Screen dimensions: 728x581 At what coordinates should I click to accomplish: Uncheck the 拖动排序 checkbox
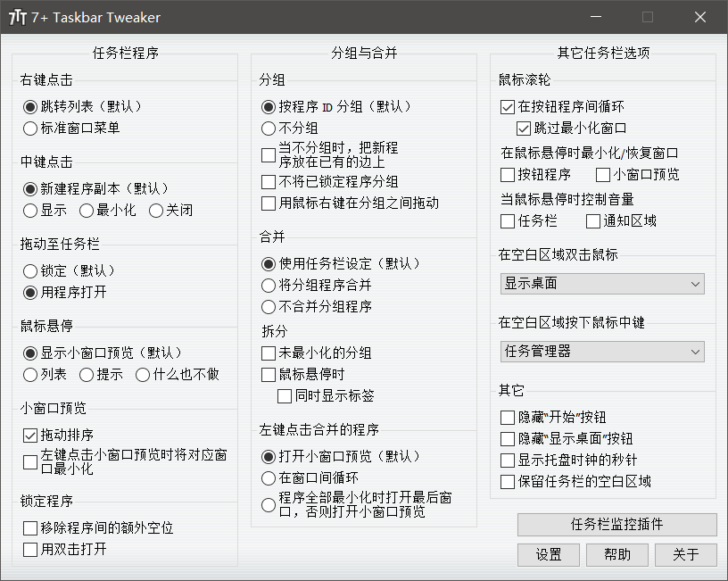30,436
